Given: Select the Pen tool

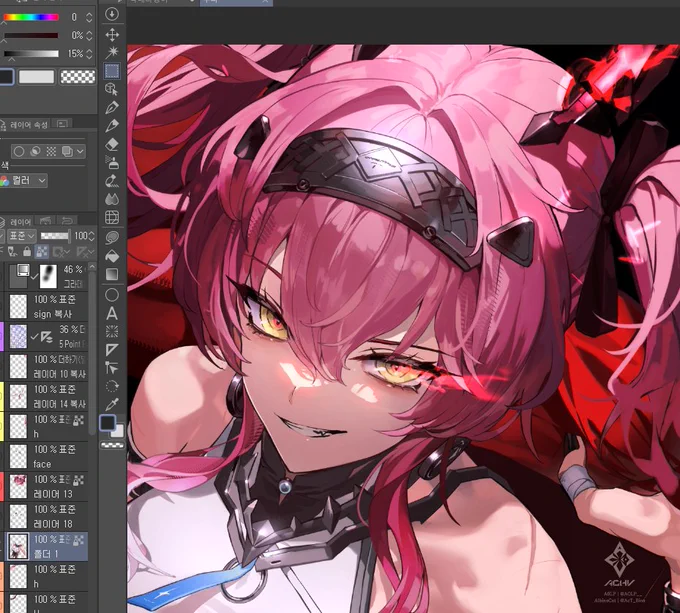Looking at the screenshot, I should 112,107.
